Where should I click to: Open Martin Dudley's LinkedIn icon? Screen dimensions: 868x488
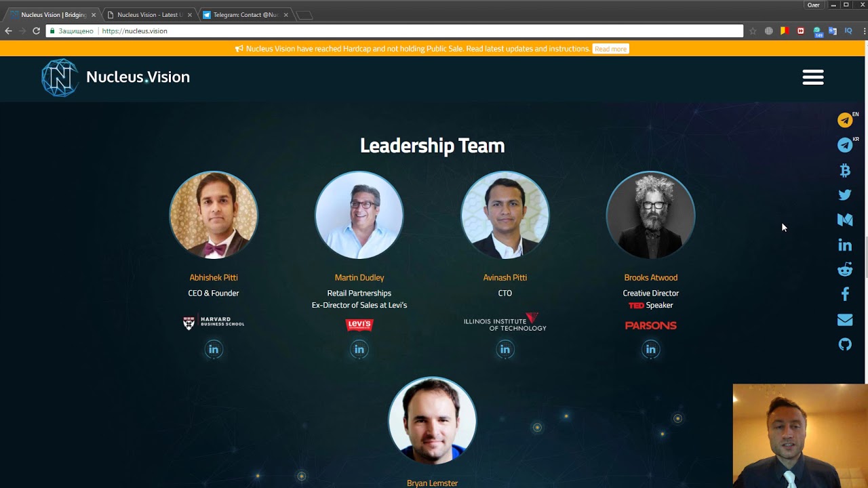359,350
